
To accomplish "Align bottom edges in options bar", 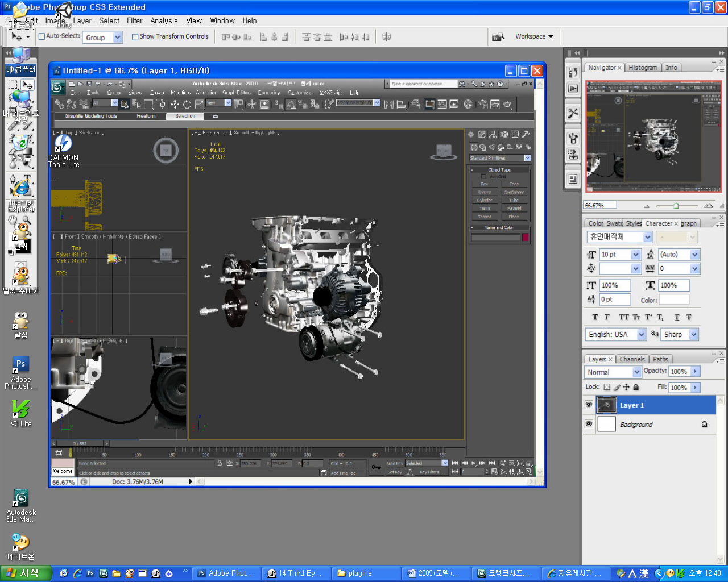I will coord(247,37).
